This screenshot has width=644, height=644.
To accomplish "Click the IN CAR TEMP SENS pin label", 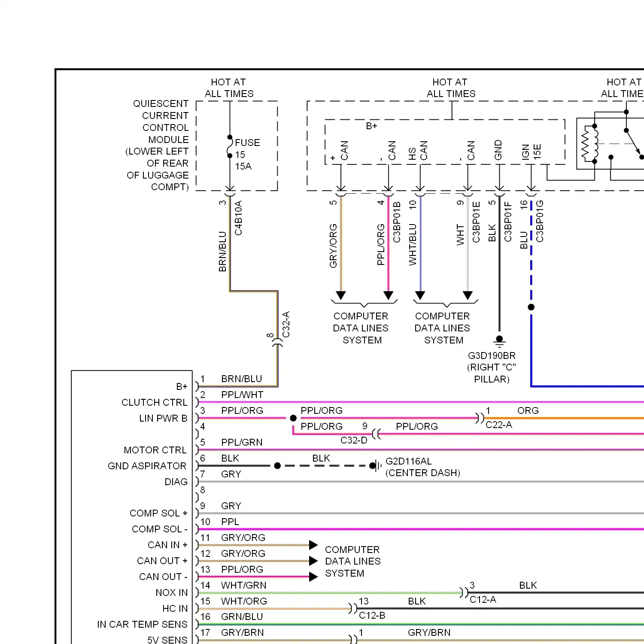I will click(x=142, y=624).
